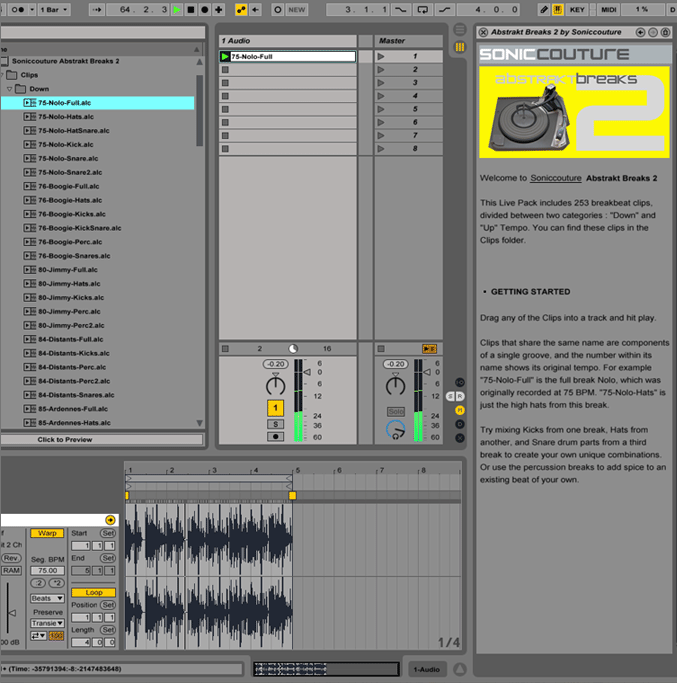Click the Arrangement View selector icon

pos(460,30)
